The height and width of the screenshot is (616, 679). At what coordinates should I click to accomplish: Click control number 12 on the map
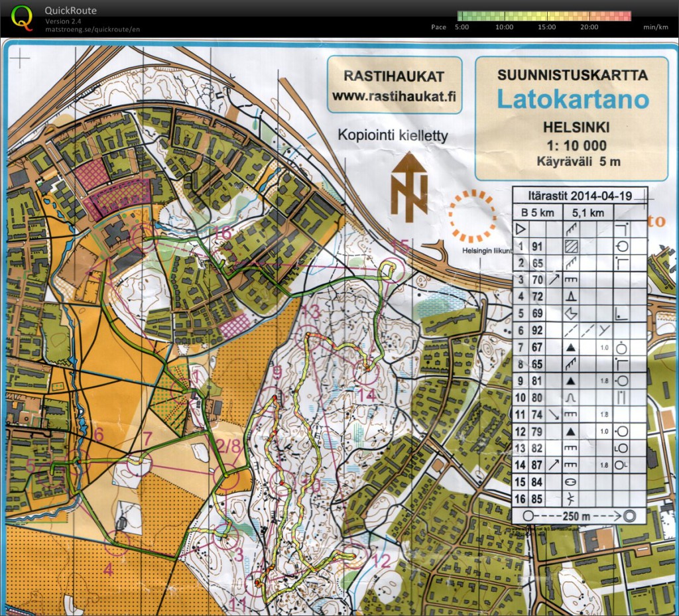point(381,561)
